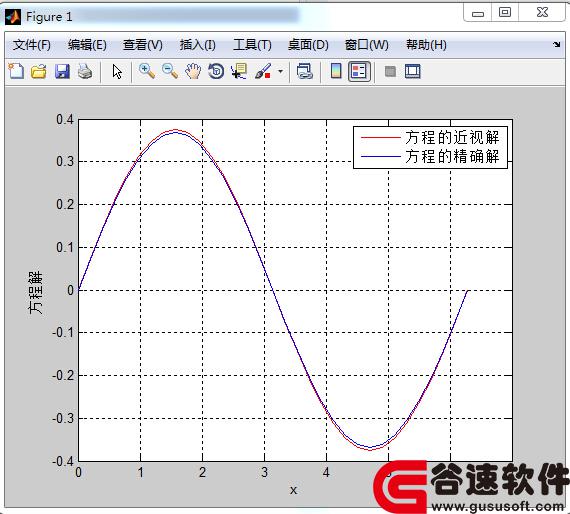Click the red line sample in the legend
Viewport: 570px width, 514px height.
click(381, 137)
